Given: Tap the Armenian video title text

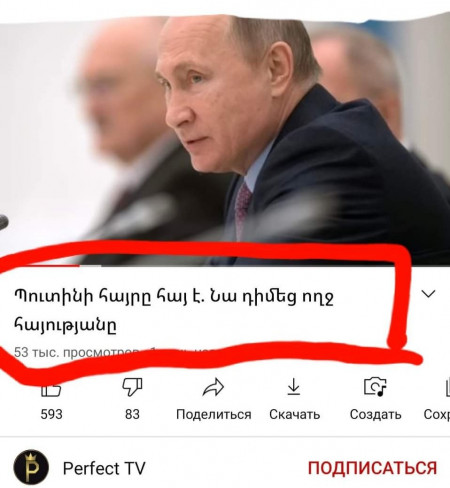Looking at the screenshot, I should [x=173, y=310].
